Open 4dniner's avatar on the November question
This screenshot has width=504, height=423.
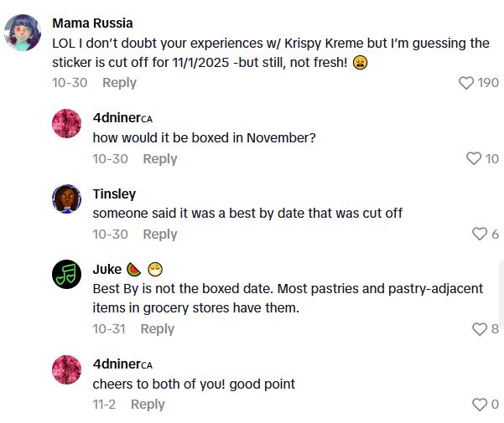(67, 123)
